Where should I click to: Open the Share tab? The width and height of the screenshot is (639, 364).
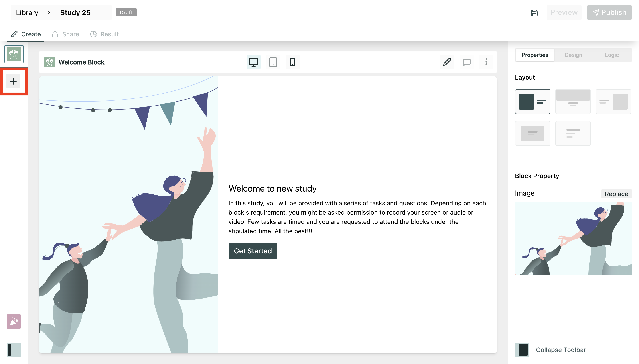65,34
